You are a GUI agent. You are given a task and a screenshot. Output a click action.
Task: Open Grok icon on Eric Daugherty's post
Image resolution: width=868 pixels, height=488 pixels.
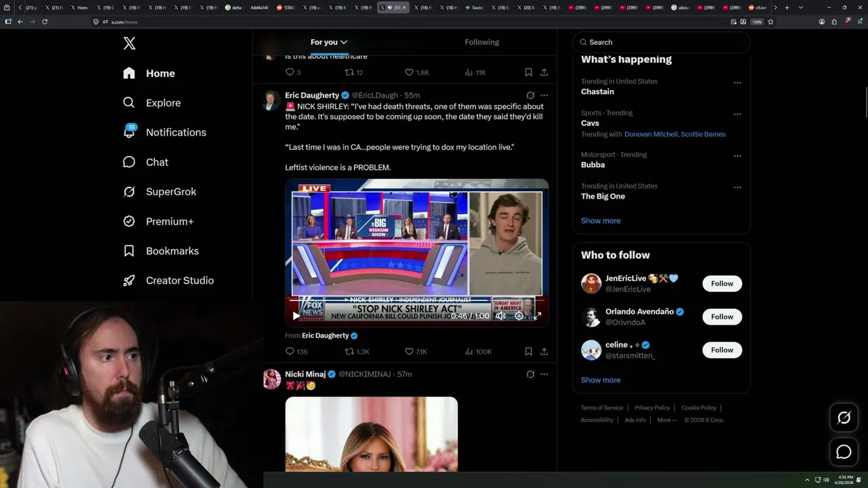[530, 96]
